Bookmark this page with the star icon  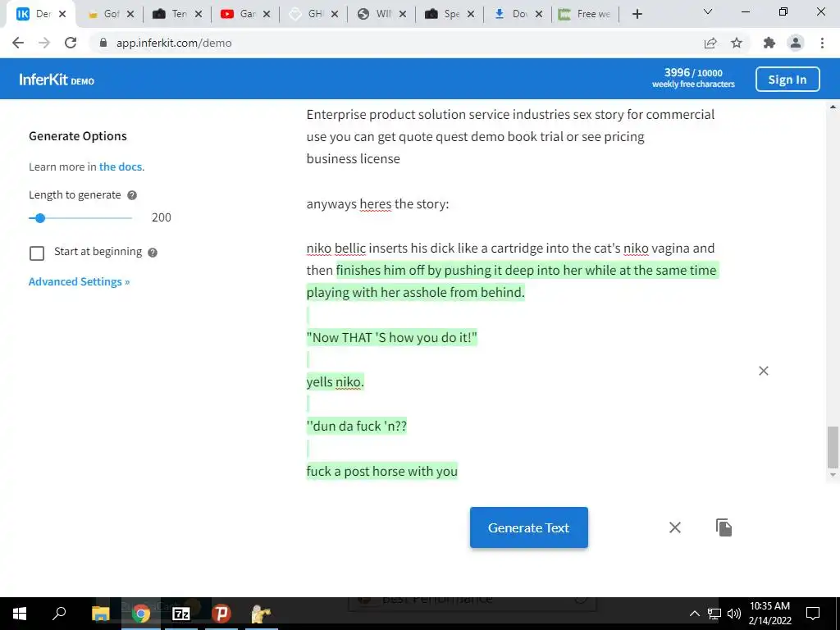tap(737, 43)
